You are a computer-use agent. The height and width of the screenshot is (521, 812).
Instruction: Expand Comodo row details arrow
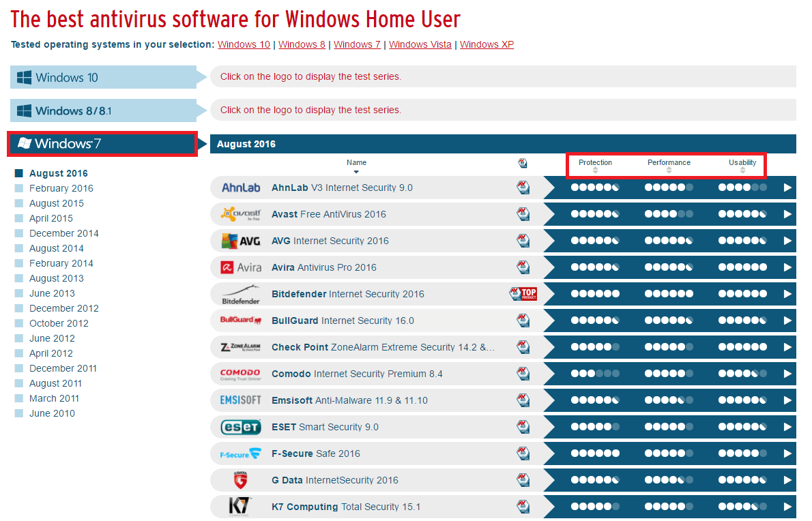(x=787, y=374)
